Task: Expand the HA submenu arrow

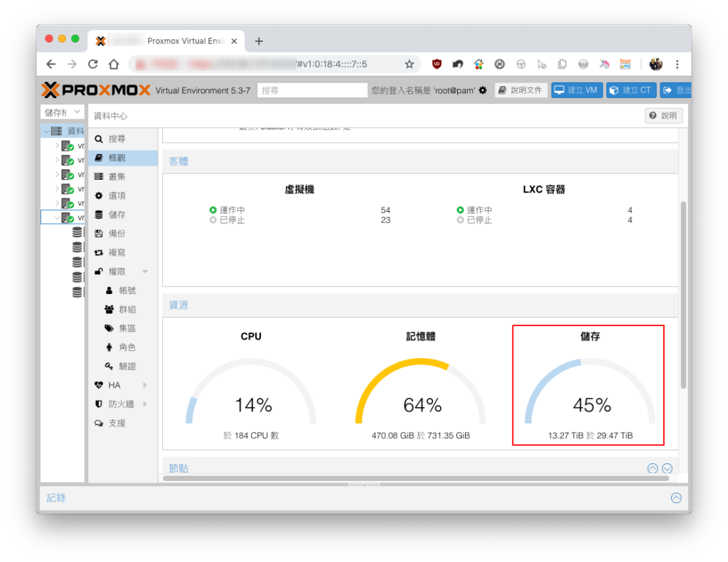Action: click(x=145, y=385)
